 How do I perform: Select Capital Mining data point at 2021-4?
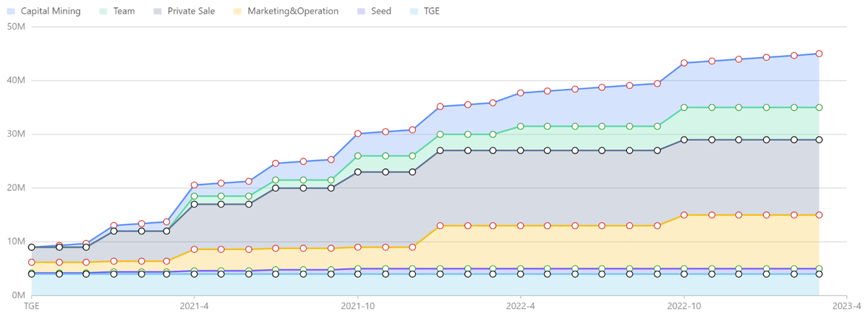coord(195,185)
